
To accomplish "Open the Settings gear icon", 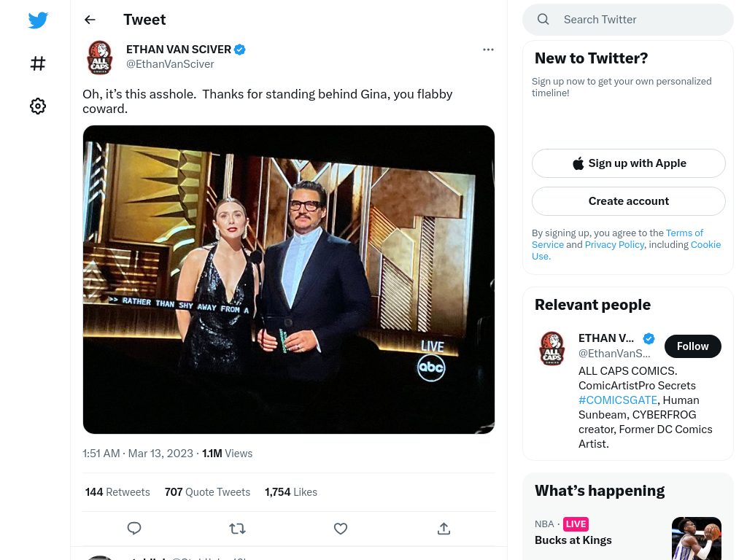I will coord(38,106).
